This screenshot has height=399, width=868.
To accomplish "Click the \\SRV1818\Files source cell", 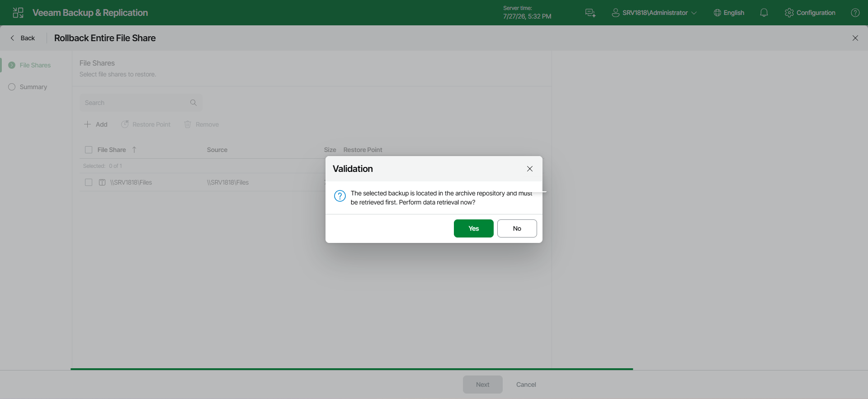I will pyautogui.click(x=228, y=182).
